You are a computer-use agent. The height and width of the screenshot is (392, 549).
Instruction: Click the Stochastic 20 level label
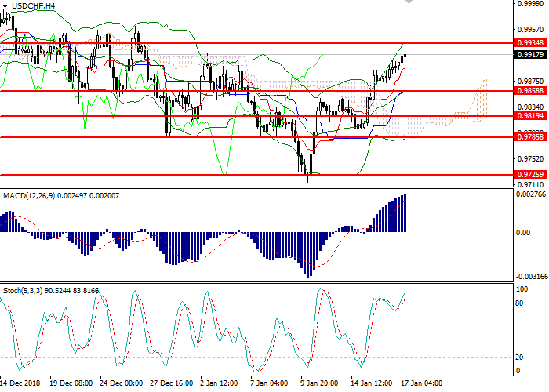point(517,358)
